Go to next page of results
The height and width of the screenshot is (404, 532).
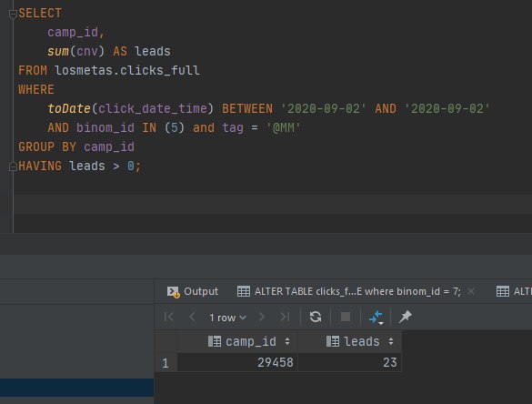pyautogui.click(x=262, y=317)
